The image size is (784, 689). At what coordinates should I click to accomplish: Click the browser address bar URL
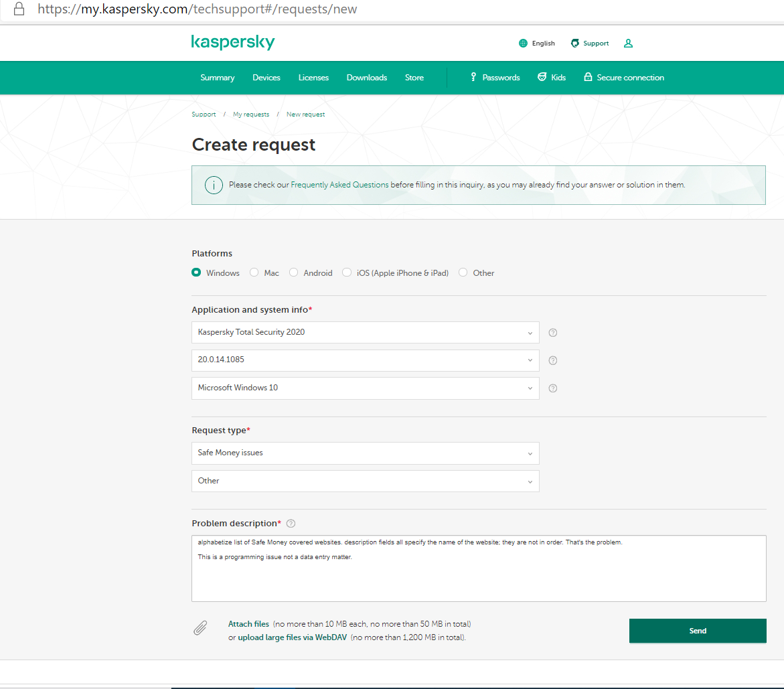click(x=198, y=9)
